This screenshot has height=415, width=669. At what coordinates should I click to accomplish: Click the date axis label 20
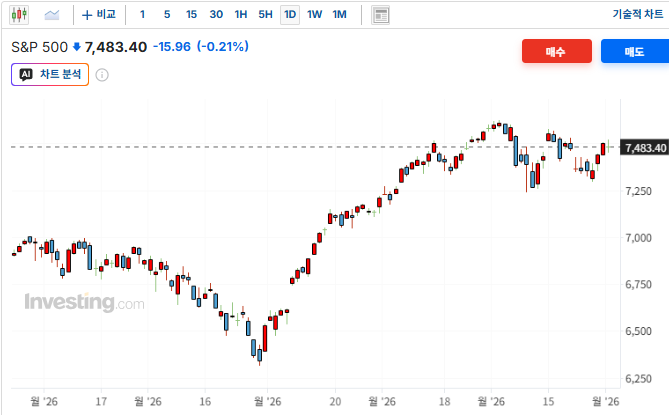pos(335,401)
